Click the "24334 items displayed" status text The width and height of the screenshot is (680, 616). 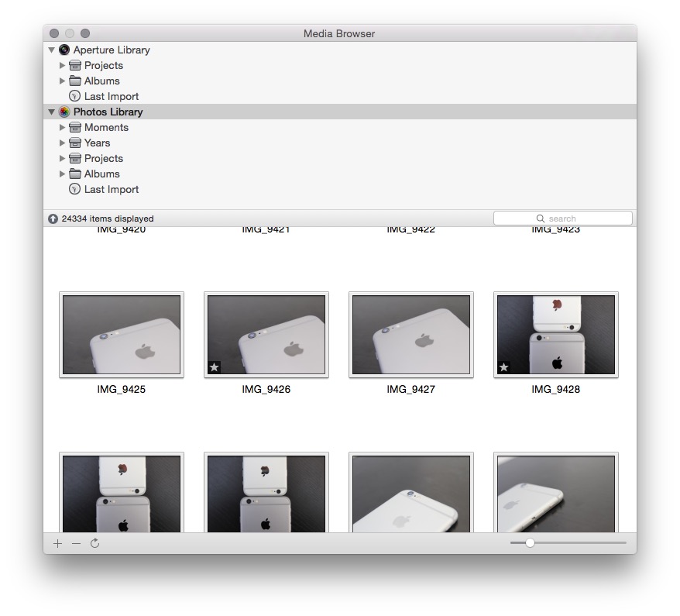108,219
